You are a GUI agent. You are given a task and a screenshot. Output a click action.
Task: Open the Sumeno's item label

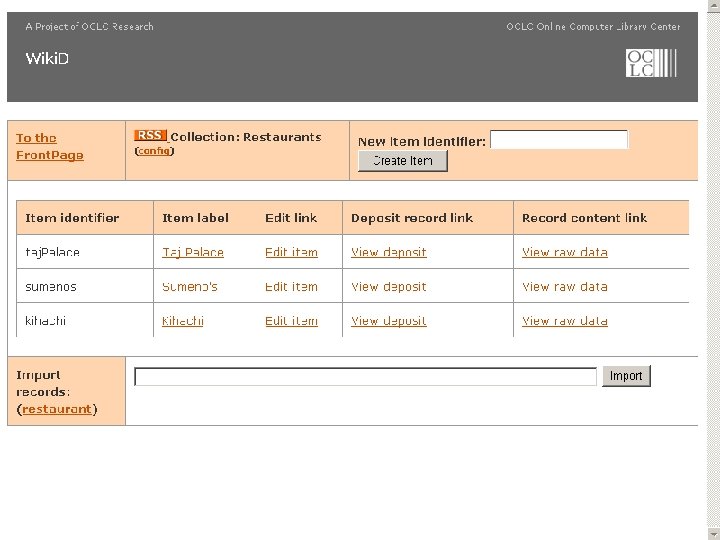(190, 287)
